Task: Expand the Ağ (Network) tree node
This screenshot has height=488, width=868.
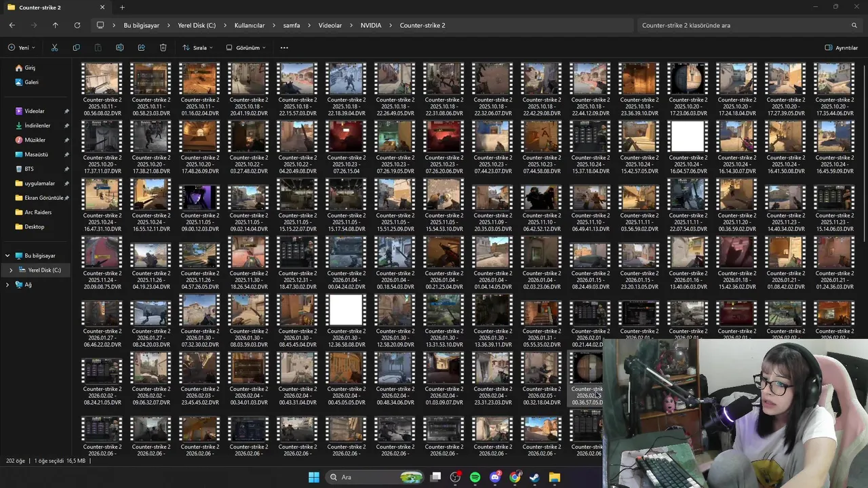Action: [7, 285]
